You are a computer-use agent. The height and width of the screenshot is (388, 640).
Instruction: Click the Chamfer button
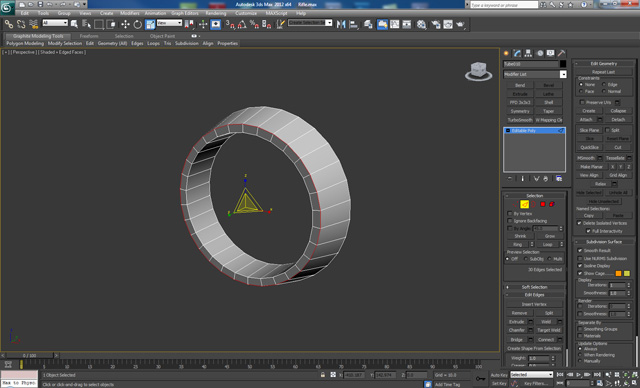(517, 330)
